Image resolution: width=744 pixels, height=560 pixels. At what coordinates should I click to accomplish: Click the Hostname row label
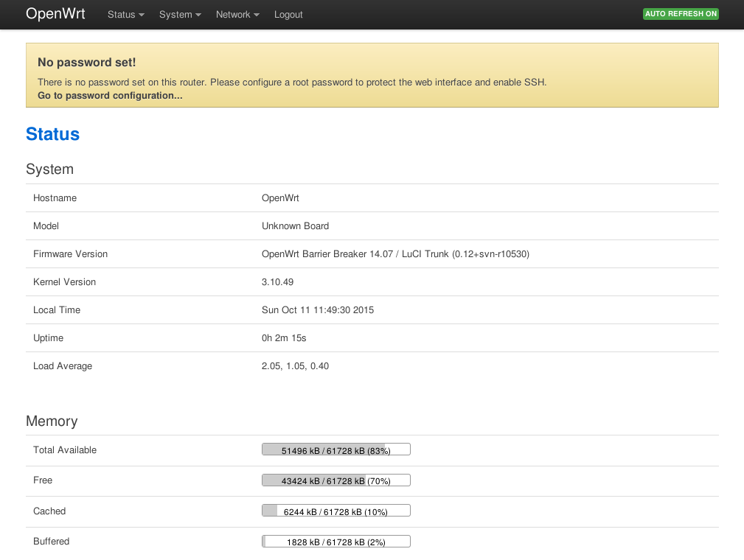[x=55, y=198]
